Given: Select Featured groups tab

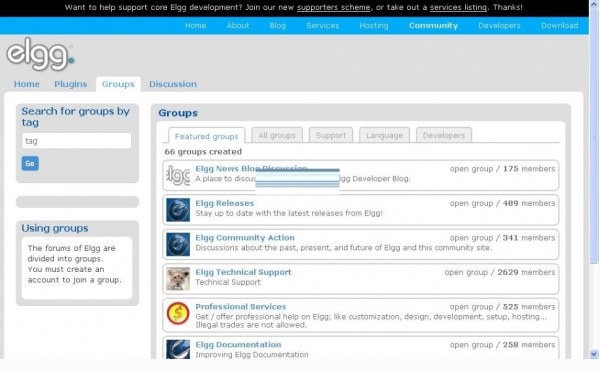Looking at the screenshot, I should [x=207, y=136].
